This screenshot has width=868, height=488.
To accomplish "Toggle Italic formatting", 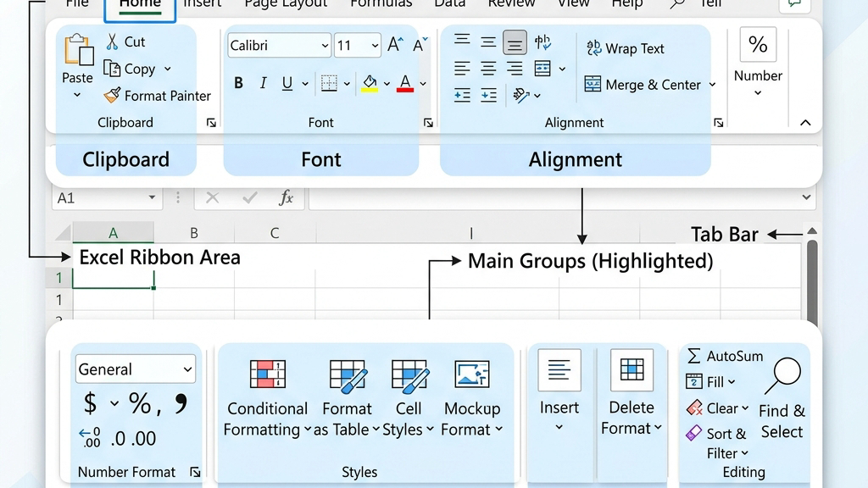I will pos(263,83).
